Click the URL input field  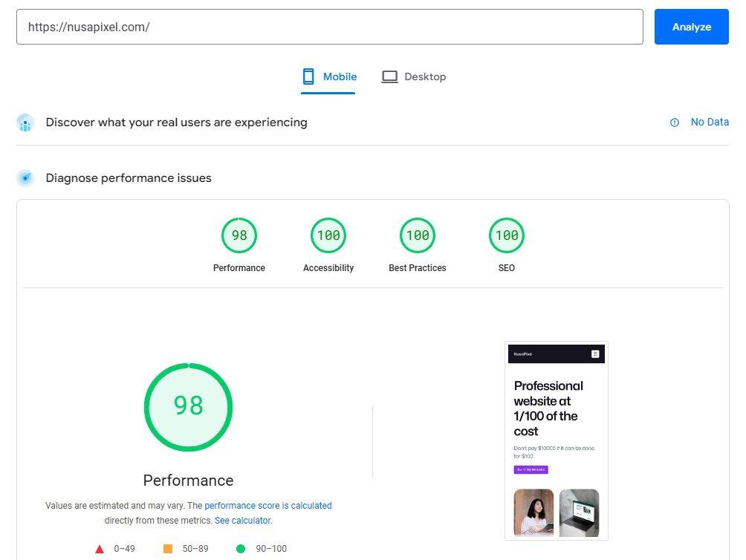tap(329, 27)
